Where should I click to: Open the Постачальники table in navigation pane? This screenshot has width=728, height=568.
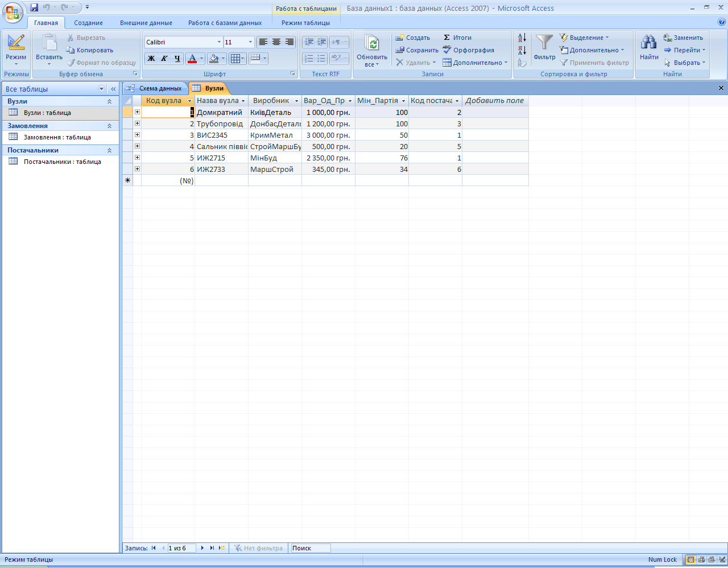[x=62, y=162]
